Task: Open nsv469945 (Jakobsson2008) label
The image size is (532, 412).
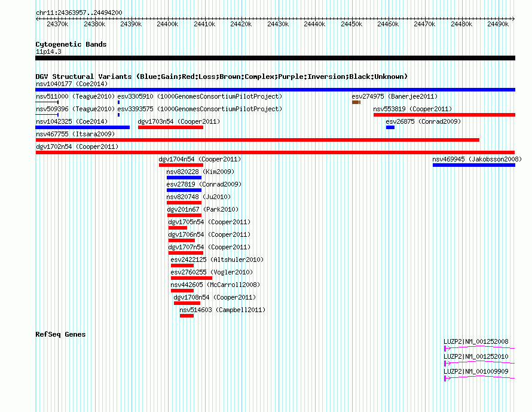Action: 477,159
